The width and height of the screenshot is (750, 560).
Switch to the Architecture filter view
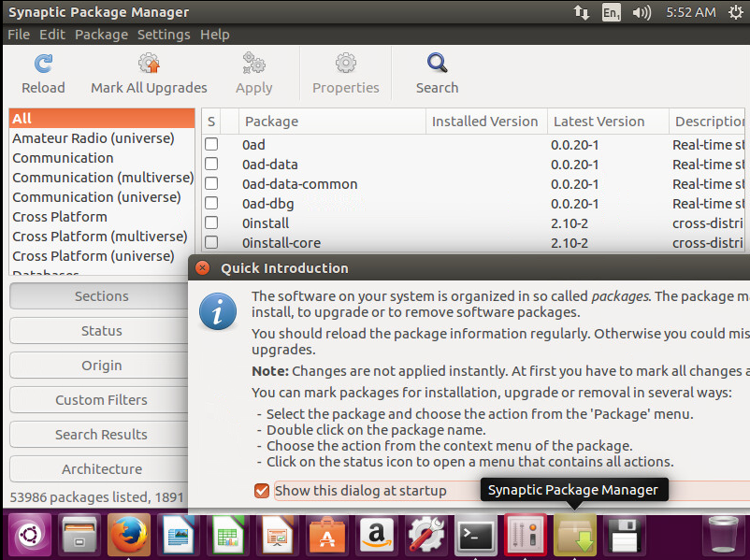99,469
